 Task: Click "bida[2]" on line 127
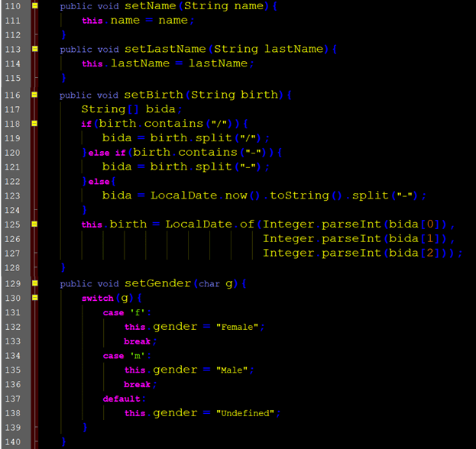(x=414, y=253)
